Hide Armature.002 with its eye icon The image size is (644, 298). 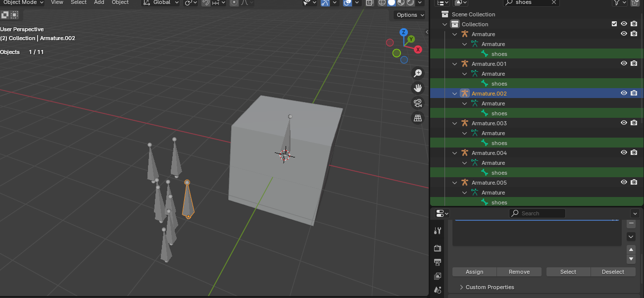(624, 93)
